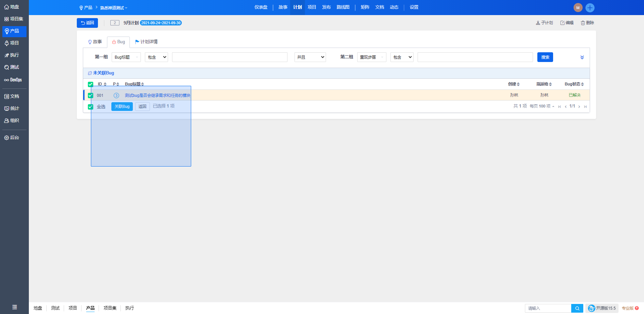Open 路线图 in the top navigation

(343, 7)
